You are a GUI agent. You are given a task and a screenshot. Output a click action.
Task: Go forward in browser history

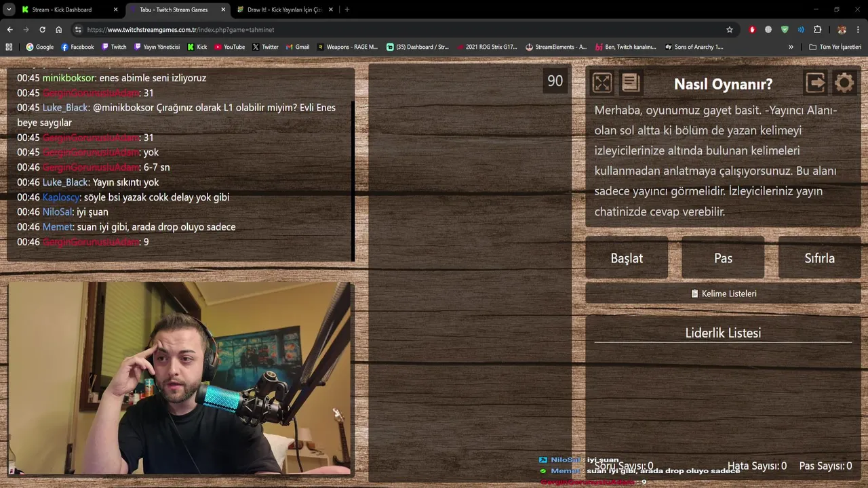click(x=26, y=30)
